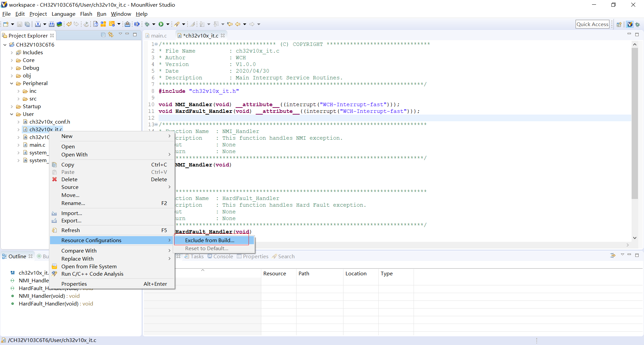The height and width of the screenshot is (345, 644).
Task: Click the Undo toolbar icon
Action: click(x=69, y=24)
